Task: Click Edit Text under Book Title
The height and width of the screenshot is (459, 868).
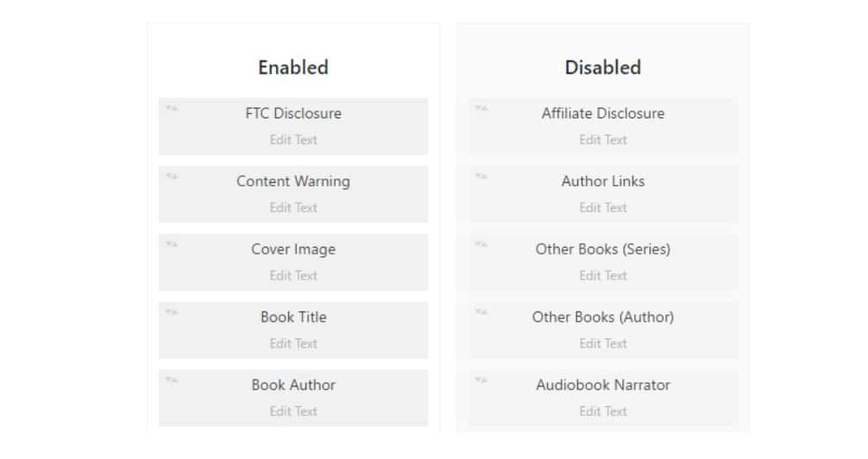Action: pyautogui.click(x=293, y=343)
